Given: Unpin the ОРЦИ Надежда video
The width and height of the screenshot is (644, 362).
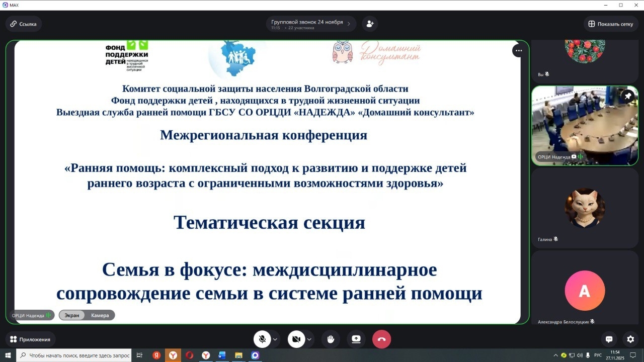Looking at the screenshot, I should [627, 96].
